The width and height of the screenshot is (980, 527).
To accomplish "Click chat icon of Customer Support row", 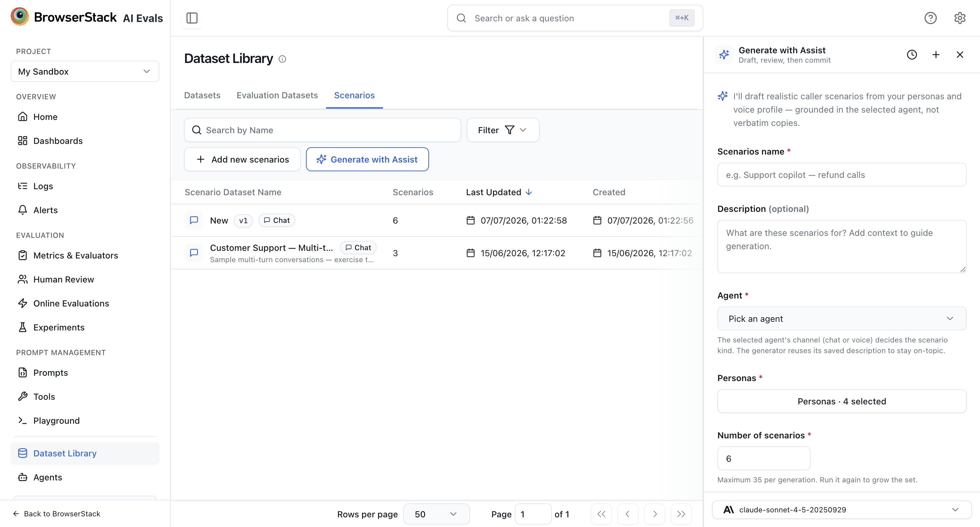I will pyautogui.click(x=194, y=253).
